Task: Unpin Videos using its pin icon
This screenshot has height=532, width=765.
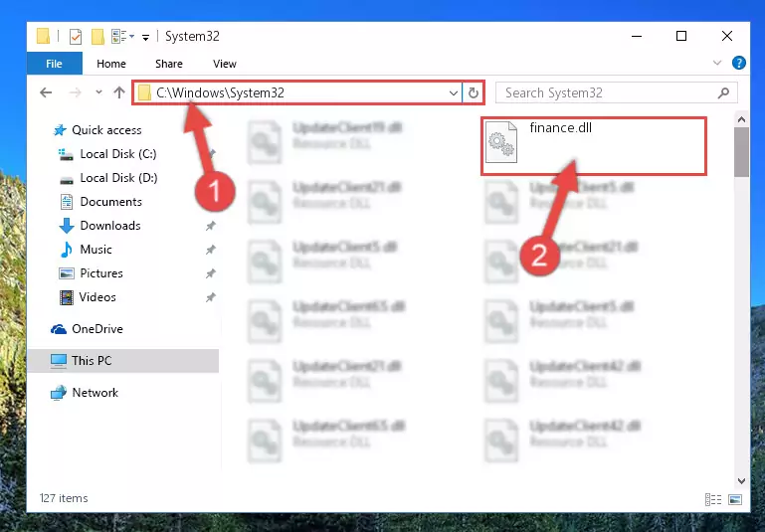Action: point(210,297)
